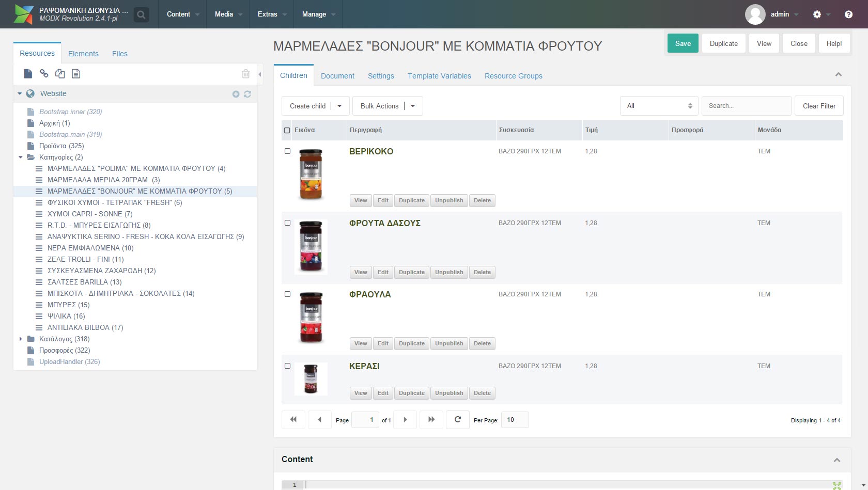The width and height of the screenshot is (868, 490).
Task: Open the settings gear menu
Action: click(x=818, y=14)
